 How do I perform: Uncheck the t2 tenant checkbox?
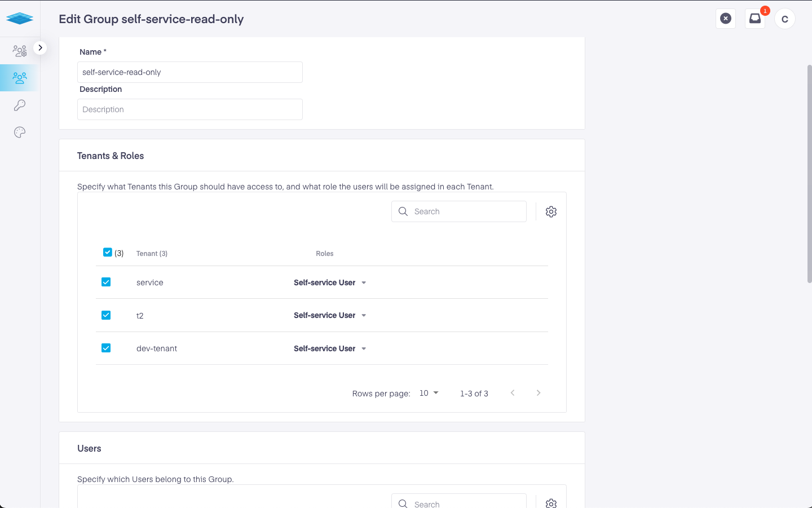pos(106,315)
